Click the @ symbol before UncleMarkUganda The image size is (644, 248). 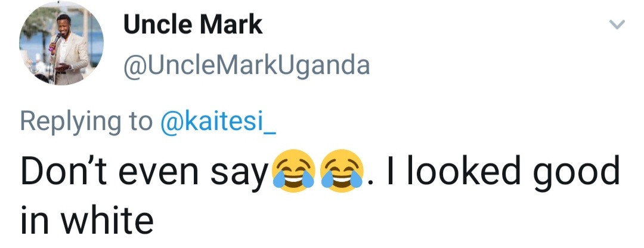pyautogui.click(x=134, y=65)
